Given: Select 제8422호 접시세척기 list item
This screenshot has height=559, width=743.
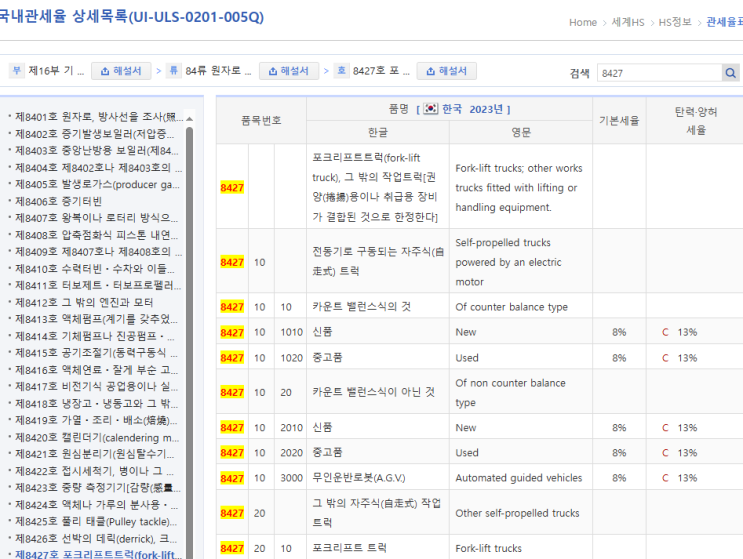Looking at the screenshot, I should click(94, 471).
